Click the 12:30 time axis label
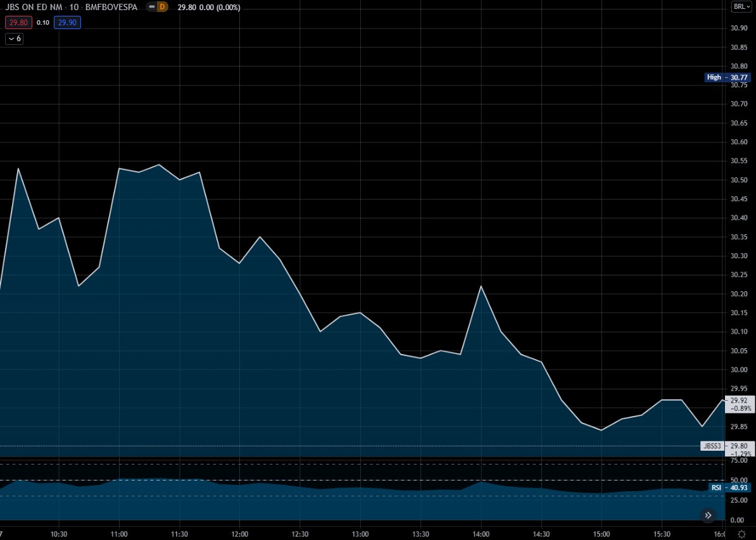Screen dimensions: 756x540 click(x=300, y=534)
